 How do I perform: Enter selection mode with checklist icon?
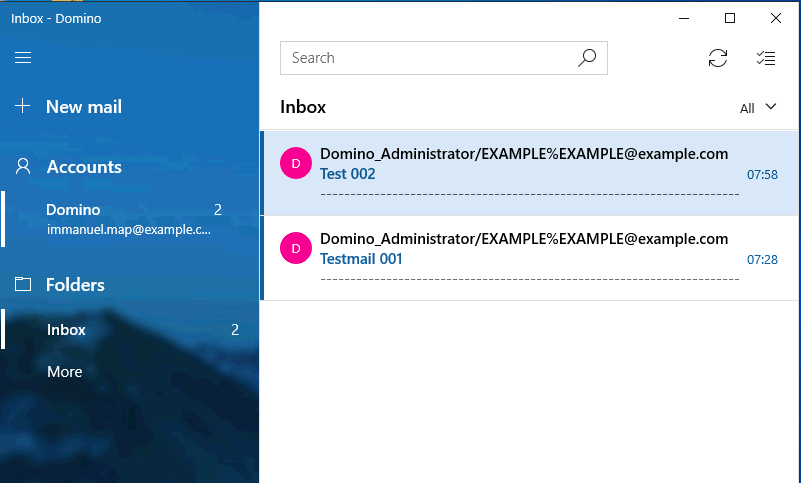point(766,58)
